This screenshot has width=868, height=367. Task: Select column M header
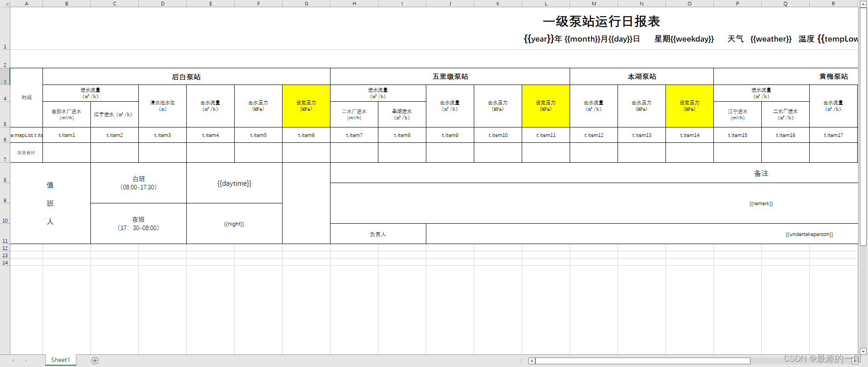click(x=594, y=4)
